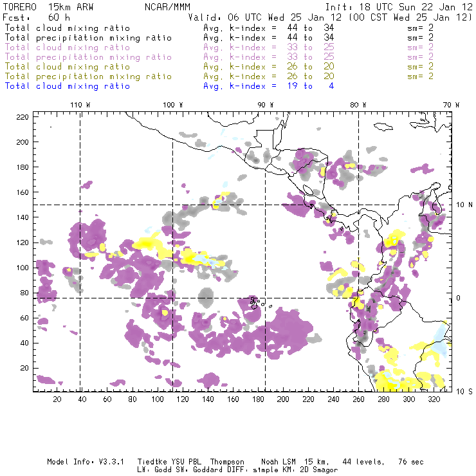Click the "40" tick on the vertical axis
This screenshot has width=476, height=476.
point(24,343)
